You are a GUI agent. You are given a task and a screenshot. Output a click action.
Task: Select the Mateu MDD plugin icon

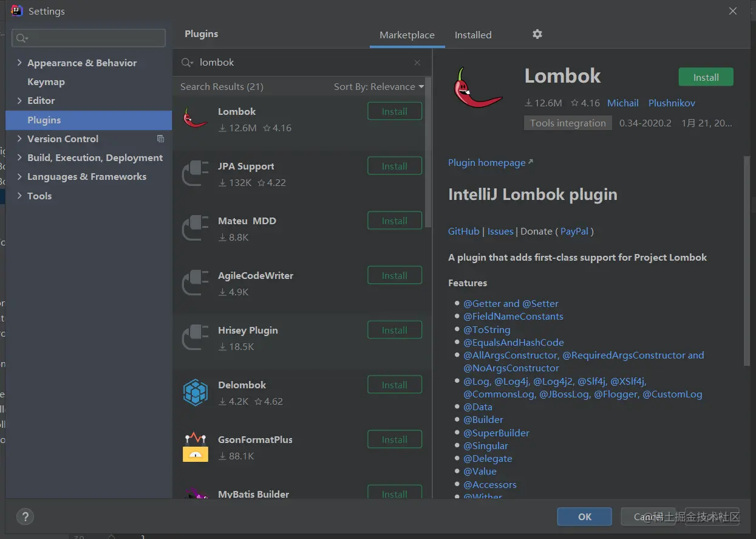pyautogui.click(x=196, y=228)
